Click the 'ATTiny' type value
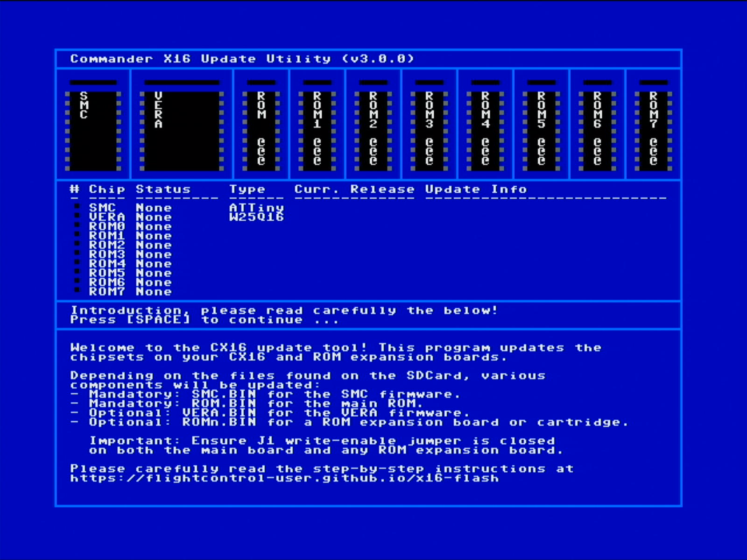This screenshot has height=560, width=747. click(256, 208)
